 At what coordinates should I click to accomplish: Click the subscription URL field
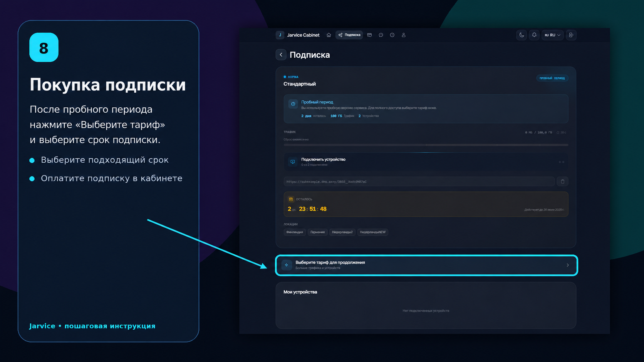click(x=419, y=182)
